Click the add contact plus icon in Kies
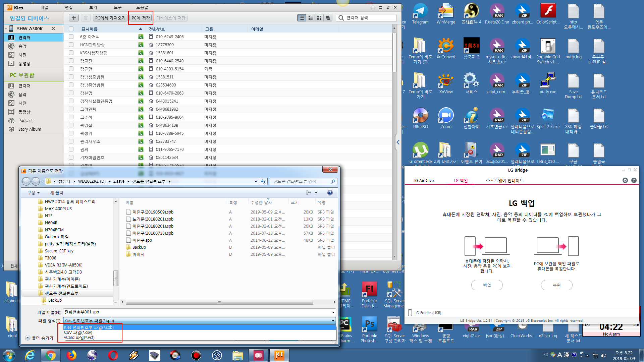This screenshot has width=644, height=362. point(74,18)
